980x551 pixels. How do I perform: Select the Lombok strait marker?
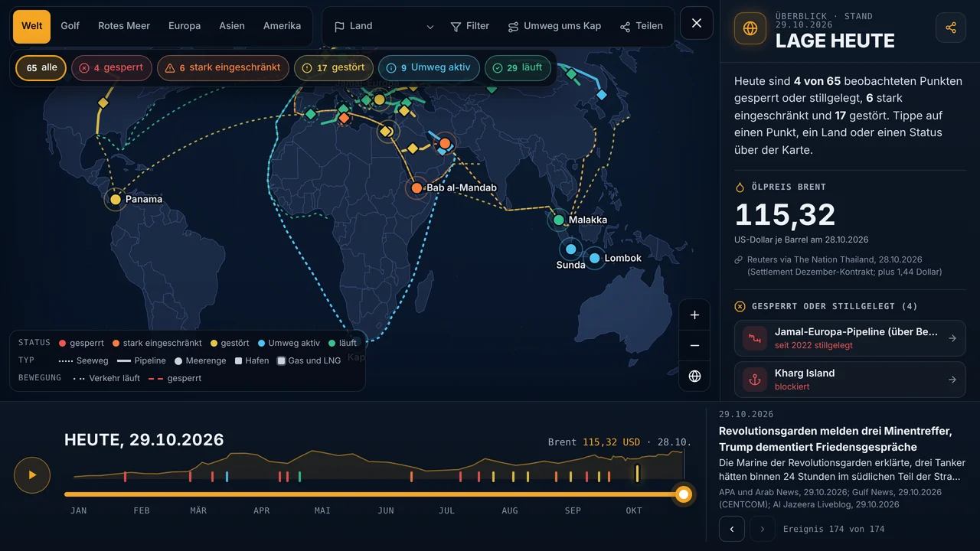[x=594, y=258]
